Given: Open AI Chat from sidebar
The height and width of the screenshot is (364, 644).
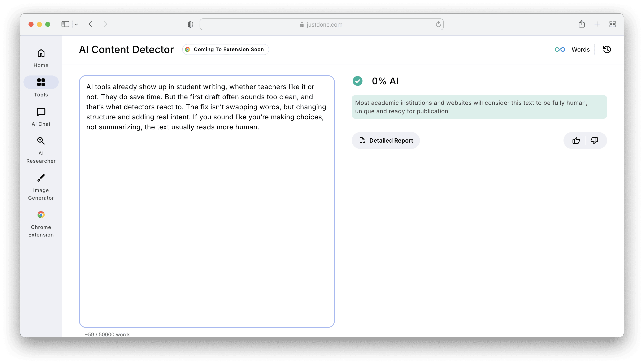Looking at the screenshot, I should (41, 117).
